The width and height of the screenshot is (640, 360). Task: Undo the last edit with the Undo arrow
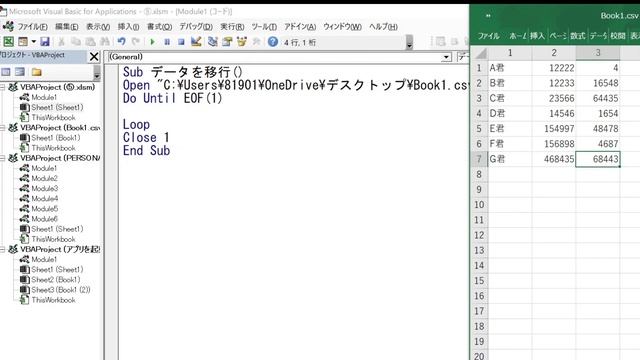[121, 42]
